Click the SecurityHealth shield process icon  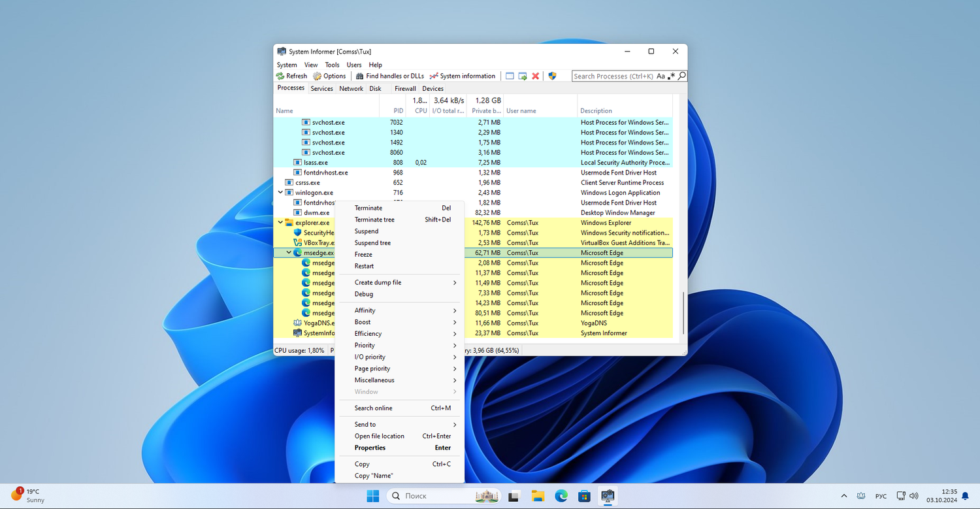pyautogui.click(x=298, y=233)
